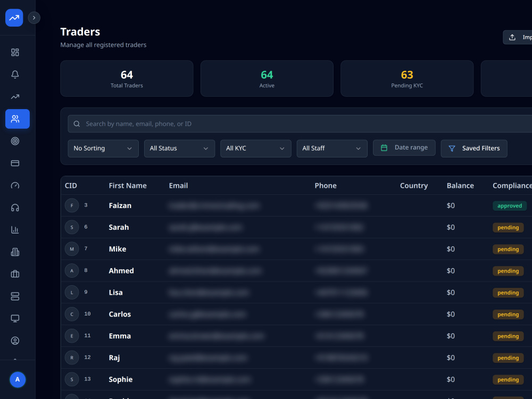Click the search magnifier icon
This screenshot has height=399, width=532.
point(77,124)
